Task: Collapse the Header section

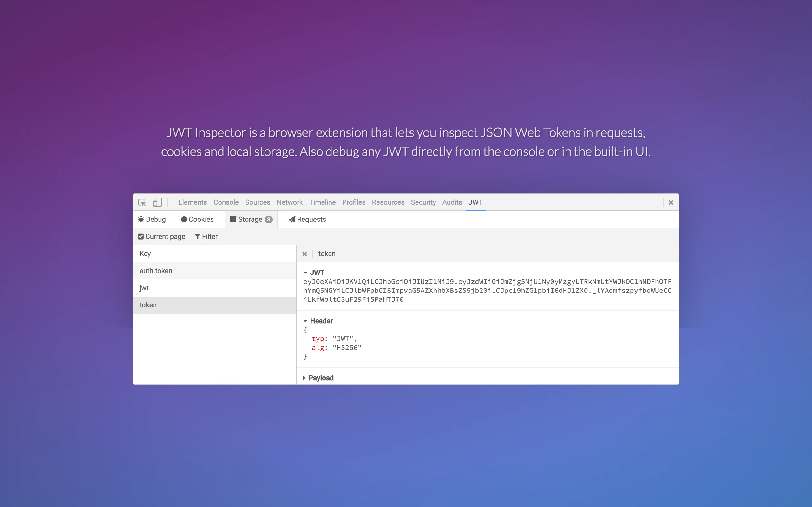Action: 305,321
